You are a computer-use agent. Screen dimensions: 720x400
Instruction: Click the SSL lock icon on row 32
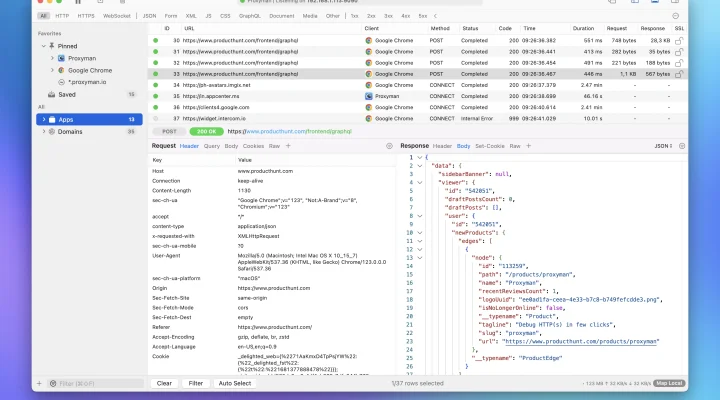click(x=679, y=62)
